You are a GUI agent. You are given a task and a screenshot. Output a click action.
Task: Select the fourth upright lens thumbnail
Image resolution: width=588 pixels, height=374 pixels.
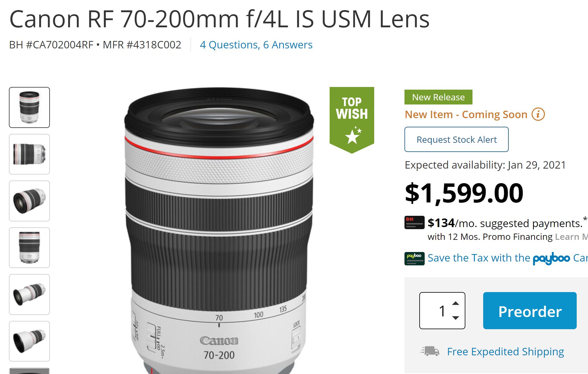29,248
